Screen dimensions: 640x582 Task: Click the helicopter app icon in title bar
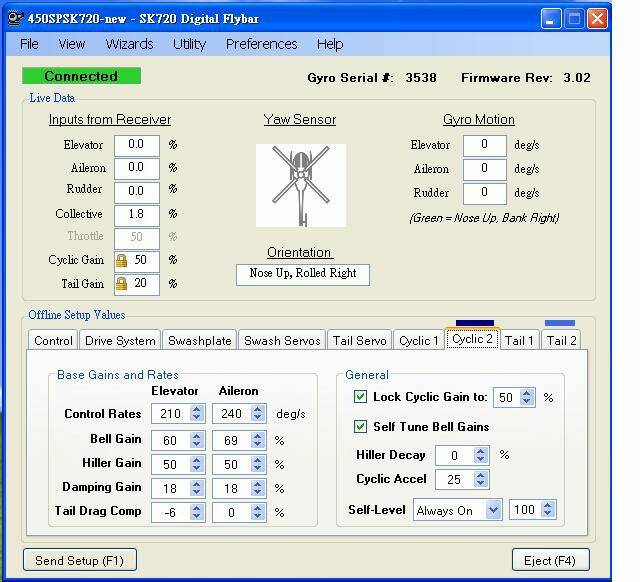click(16, 18)
